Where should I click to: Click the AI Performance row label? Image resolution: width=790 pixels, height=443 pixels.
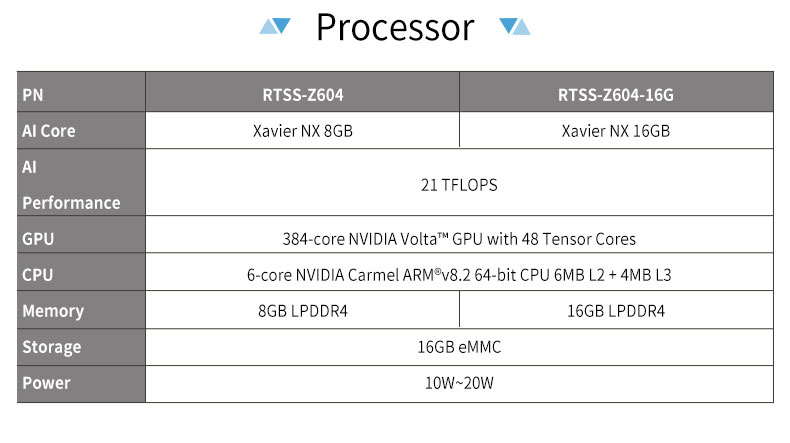70,185
